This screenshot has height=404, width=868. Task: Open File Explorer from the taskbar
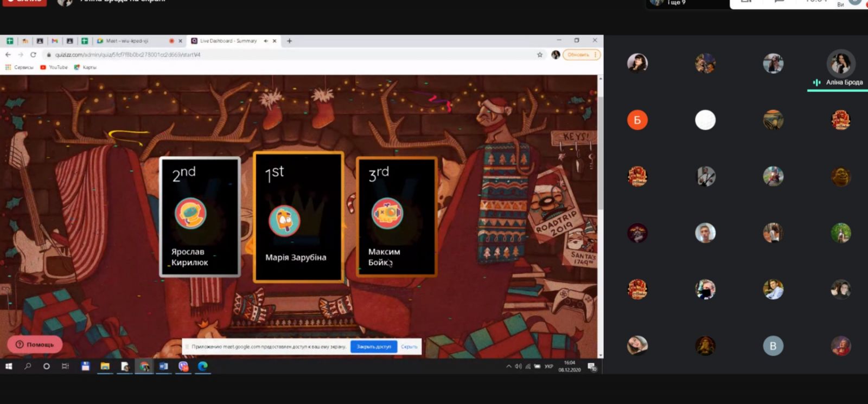[x=105, y=367]
